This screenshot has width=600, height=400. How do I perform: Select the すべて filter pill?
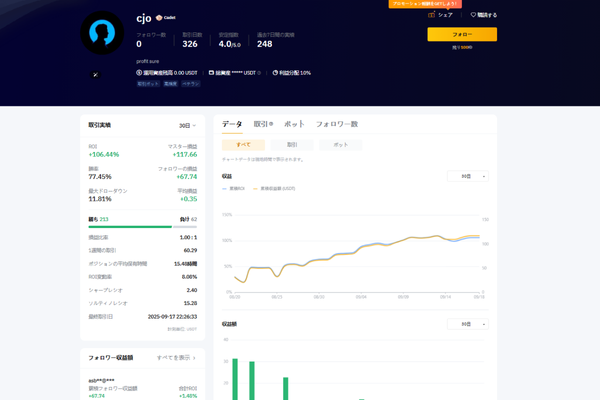tap(243, 145)
